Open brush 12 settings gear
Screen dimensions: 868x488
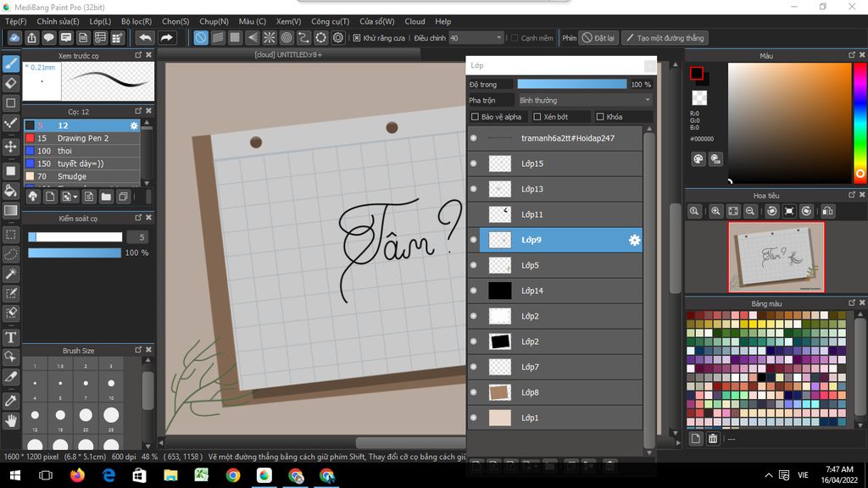134,125
